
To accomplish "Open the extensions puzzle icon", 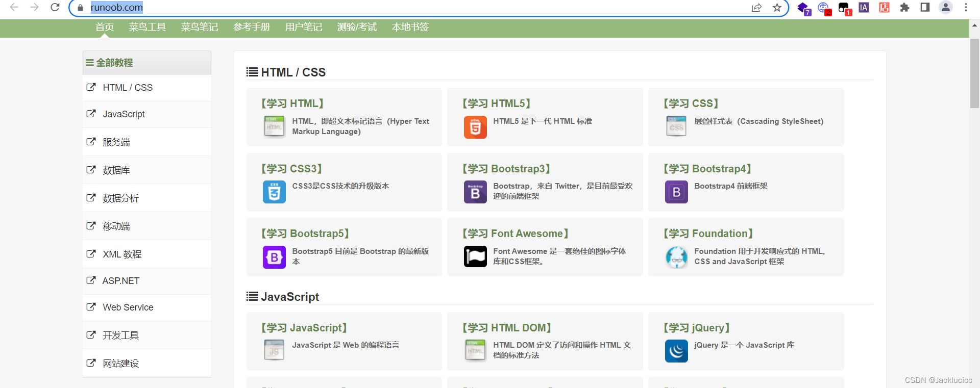I will [x=904, y=8].
